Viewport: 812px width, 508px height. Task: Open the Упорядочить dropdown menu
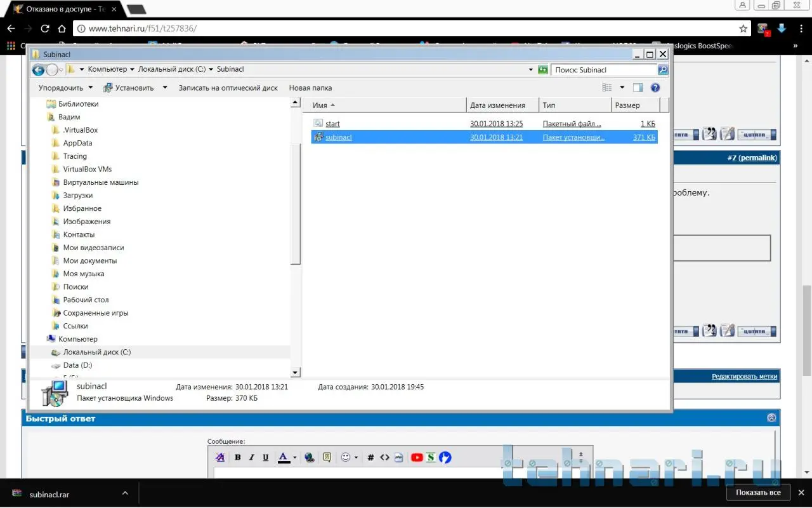click(x=66, y=88)
